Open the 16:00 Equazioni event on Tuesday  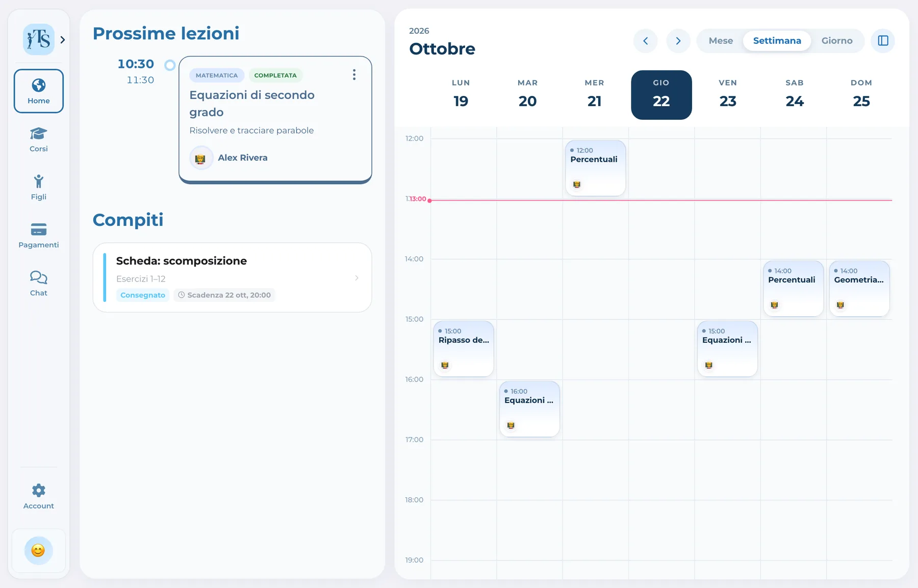529,409
